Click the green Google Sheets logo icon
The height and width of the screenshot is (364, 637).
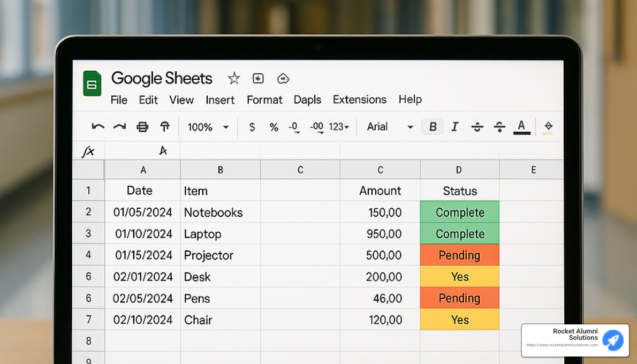tap(92, 84)
